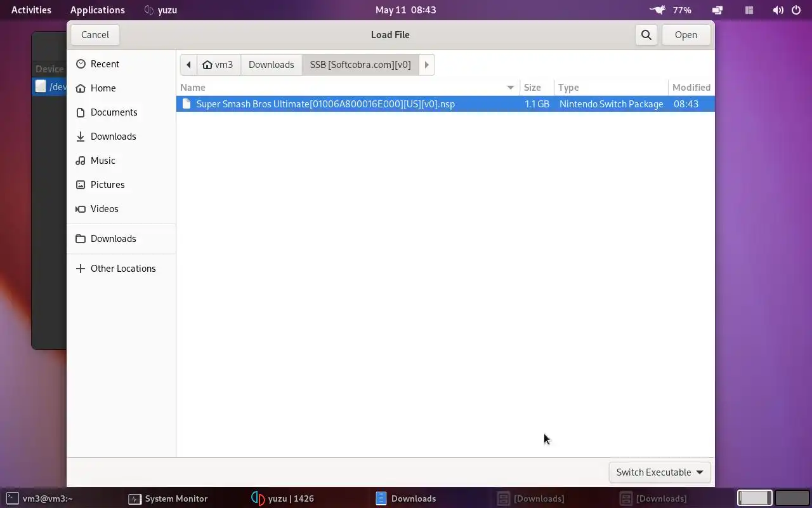
Task: Open vm3 home folder in path bar
Action: [218, 65]
